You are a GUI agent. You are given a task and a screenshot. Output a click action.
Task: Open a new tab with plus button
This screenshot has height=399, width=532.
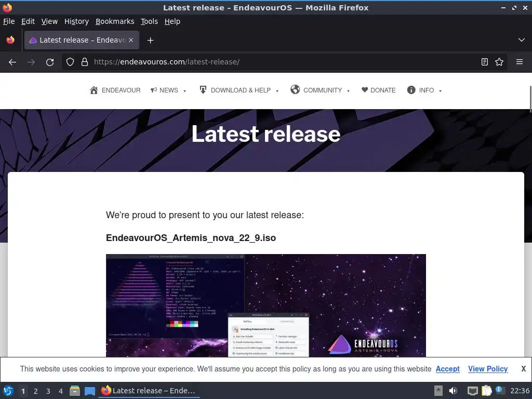tap(150, 41)
